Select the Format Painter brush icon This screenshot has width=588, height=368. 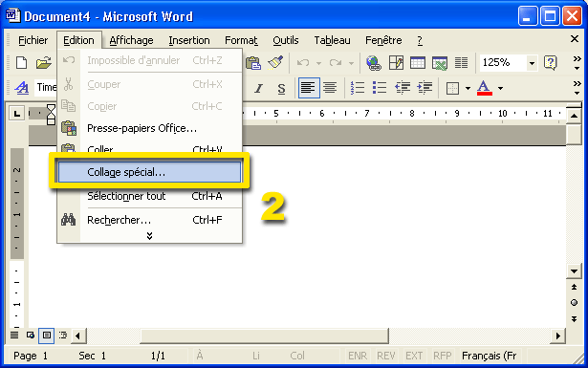[275, 62]
